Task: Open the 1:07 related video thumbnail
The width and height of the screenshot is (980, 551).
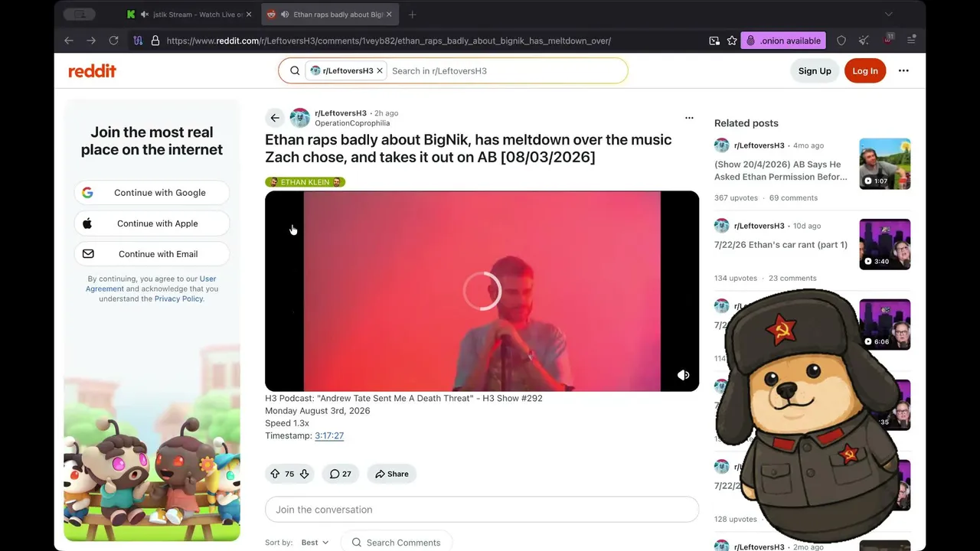Action: coord(885,164)
